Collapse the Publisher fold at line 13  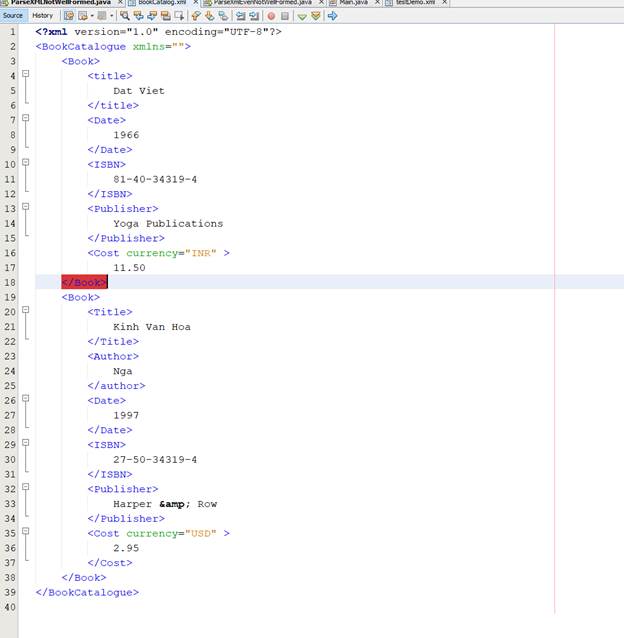tap(26, 206)
